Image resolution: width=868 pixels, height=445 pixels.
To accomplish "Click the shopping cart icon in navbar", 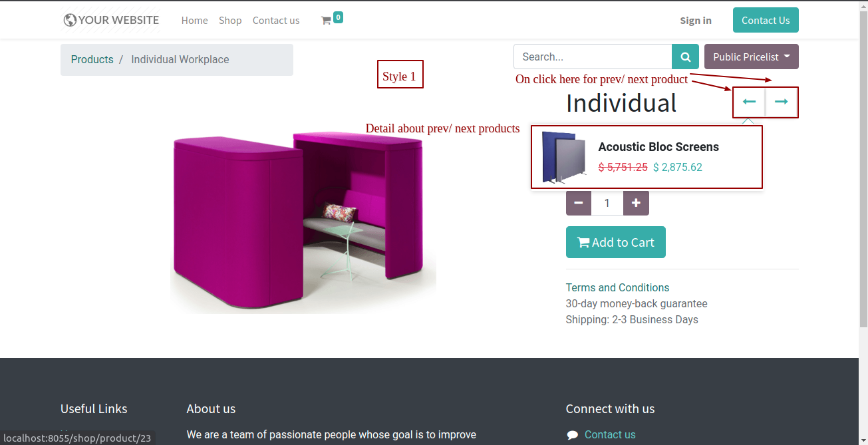I will tap(326, 21).
